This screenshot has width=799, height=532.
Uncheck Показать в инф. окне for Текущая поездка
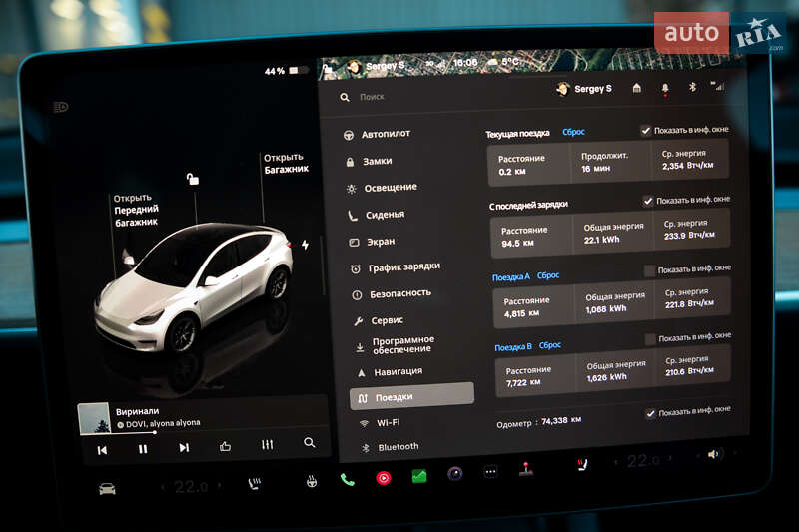[645, 131]
